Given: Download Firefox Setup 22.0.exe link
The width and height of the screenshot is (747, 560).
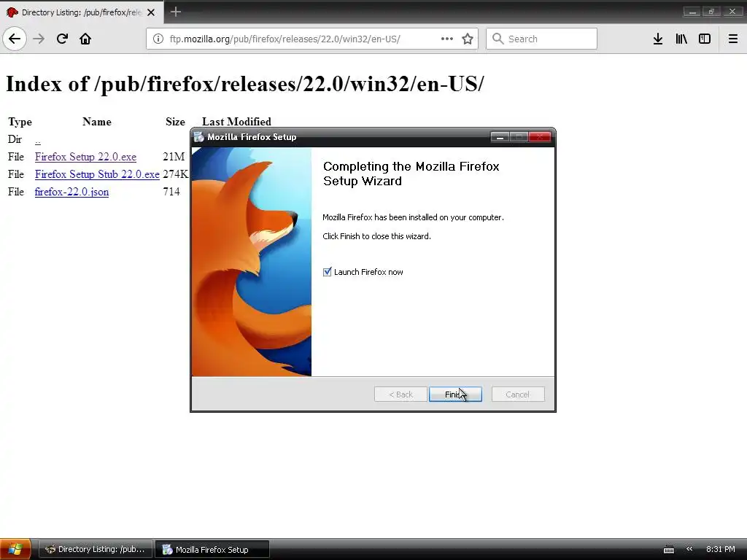Looking at the screenshot, I should tap(85, 157).
